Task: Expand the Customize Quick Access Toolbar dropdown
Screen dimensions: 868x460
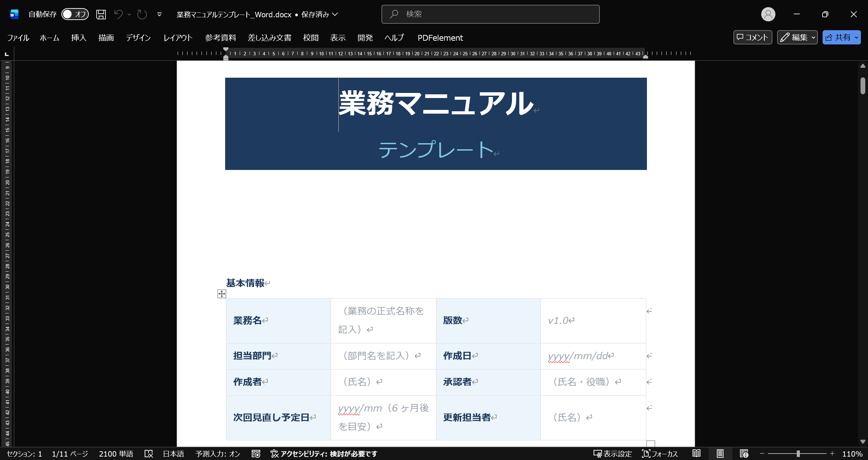Action: (159, 14)
